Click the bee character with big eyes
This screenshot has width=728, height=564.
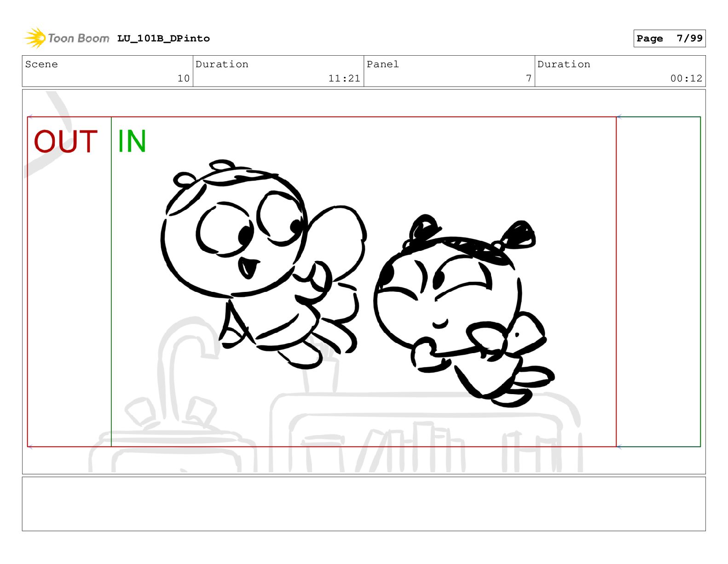click(x=263, y=264)
